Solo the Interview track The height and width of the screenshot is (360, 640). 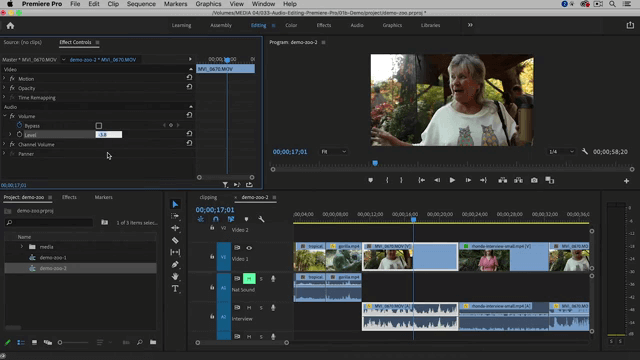click(261, 308)
